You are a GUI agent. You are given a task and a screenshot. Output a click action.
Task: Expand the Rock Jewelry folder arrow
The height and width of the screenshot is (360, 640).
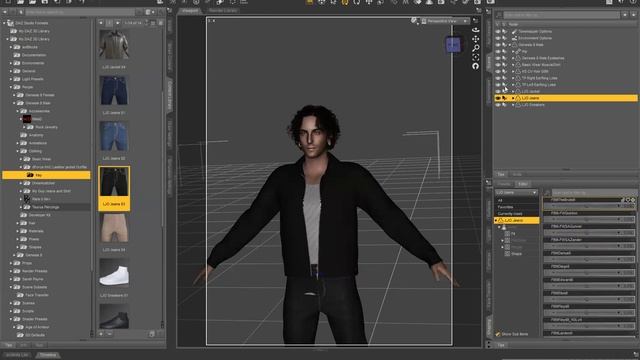point(24,127)
